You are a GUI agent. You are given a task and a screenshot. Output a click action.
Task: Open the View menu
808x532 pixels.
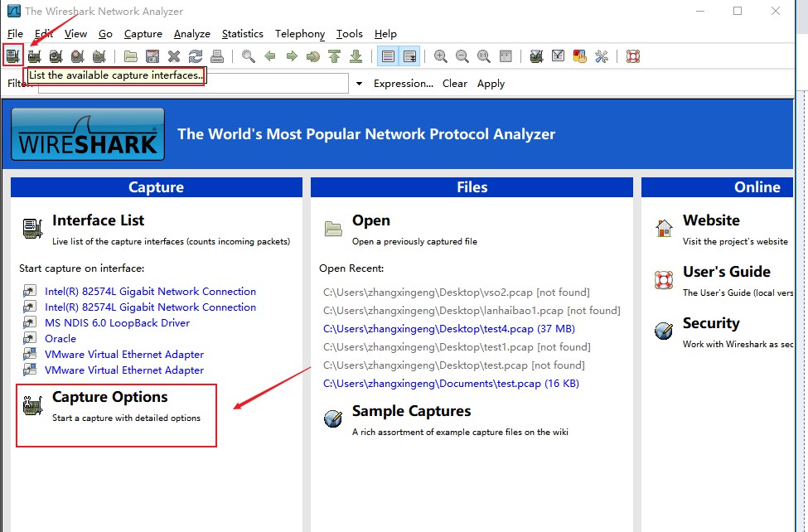pos(75,34)
